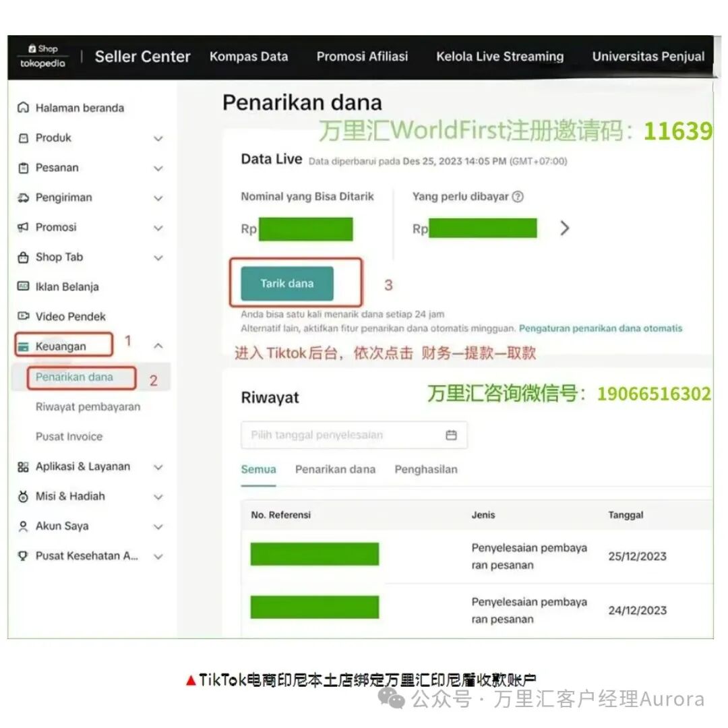Select the Penarikan dana history tab
The height and width of the screenshot is (728, 728).
click(x=335, y=469)
